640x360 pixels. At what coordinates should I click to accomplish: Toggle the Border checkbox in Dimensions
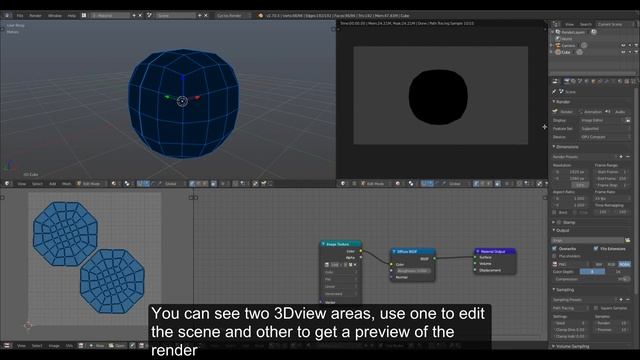tap(555, 213)
